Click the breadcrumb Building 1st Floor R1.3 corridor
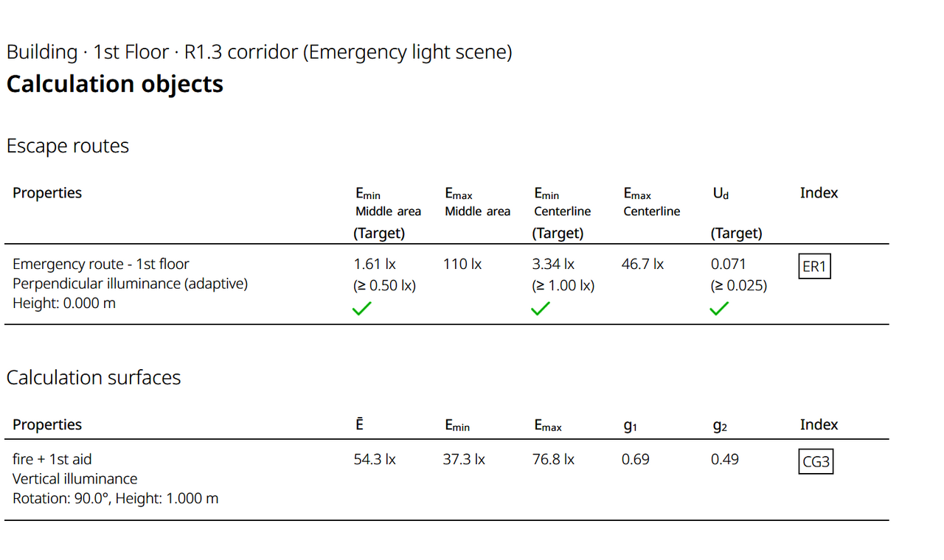This screenshot has width=944, height=560. pyautogui.click(x=259, y=52)
